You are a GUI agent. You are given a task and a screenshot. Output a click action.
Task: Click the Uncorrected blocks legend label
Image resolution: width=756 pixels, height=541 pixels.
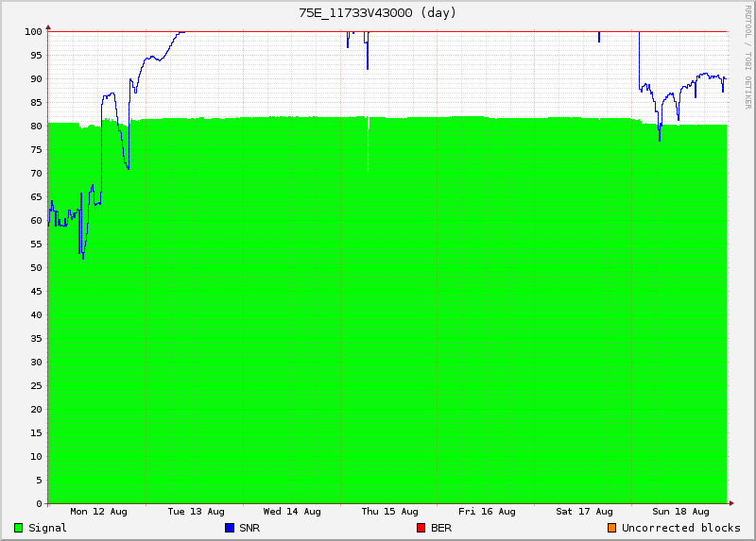click(680, 528)
